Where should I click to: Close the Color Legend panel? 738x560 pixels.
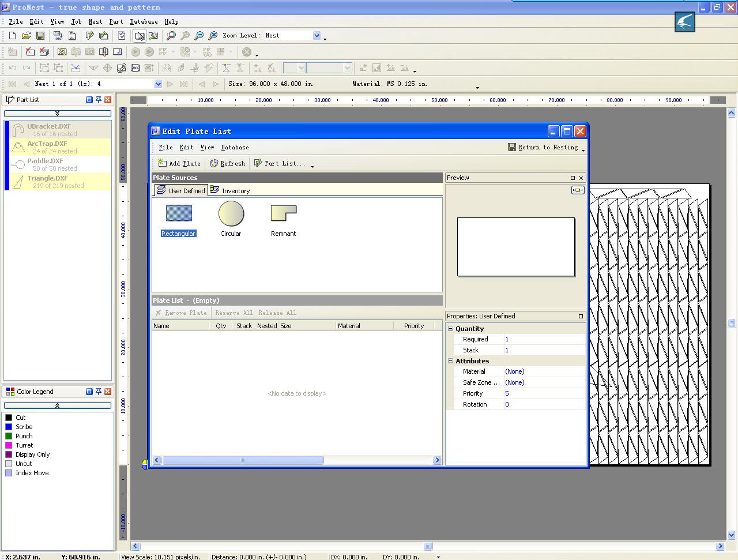point(108,392)
